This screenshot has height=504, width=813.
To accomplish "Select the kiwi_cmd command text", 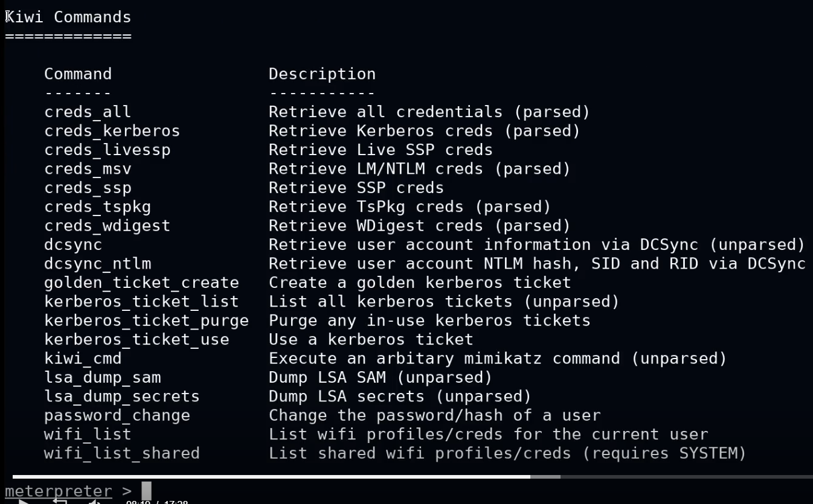I will (83, 359).
